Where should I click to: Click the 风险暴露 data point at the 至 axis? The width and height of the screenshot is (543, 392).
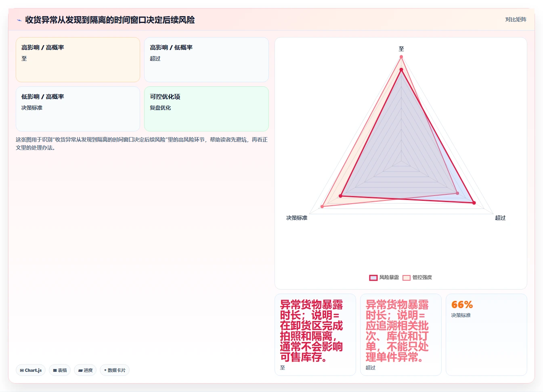401,70
